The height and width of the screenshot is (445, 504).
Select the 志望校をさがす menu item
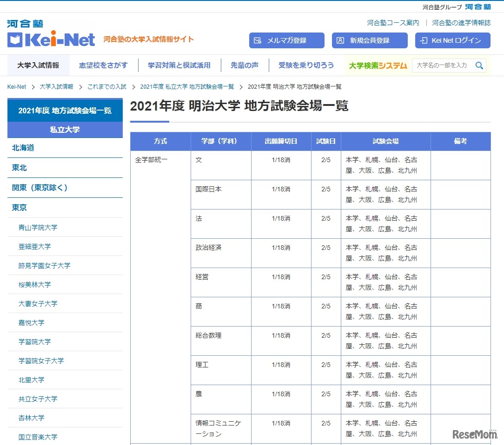(103, 65)
